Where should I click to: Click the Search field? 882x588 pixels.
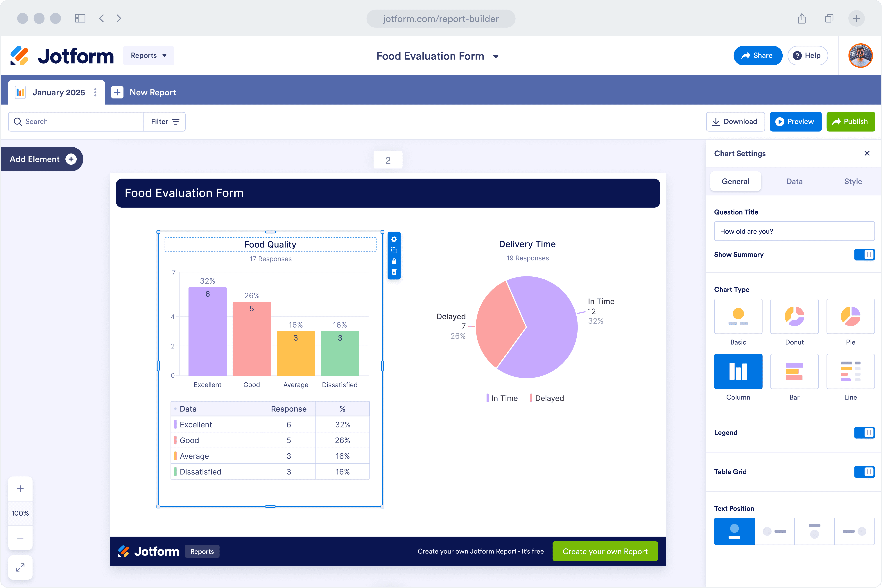[76, 121]
